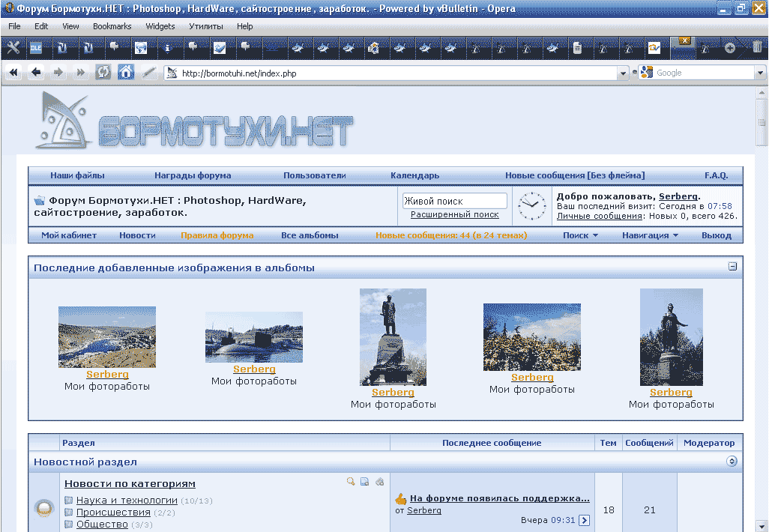The width and height of the screenshot is (769, 532).
Task: Open Происшествия subforum
Action: pos(113,513)
